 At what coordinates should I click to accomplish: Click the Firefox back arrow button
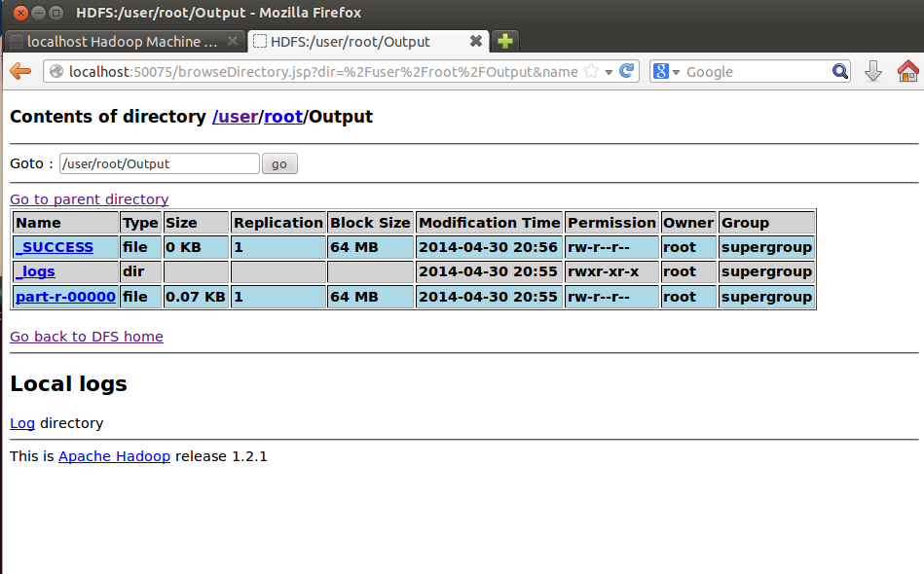[20, 71]
